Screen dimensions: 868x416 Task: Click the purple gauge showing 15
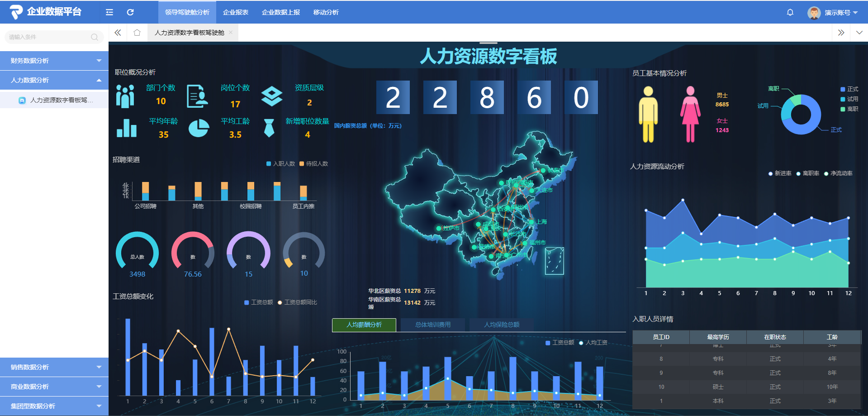click(248, 251)
